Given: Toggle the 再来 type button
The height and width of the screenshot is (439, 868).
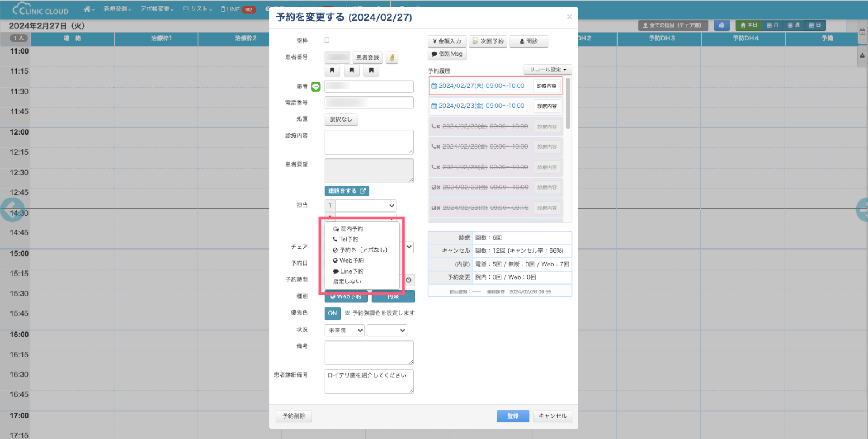Looking at the screenshot, I should 393,297.
